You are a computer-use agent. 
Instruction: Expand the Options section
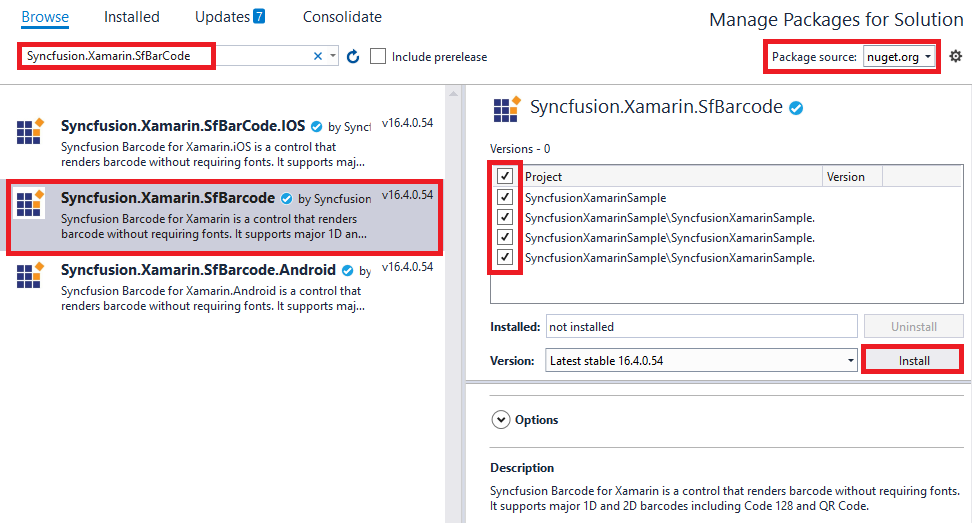(x=501, y=420)
